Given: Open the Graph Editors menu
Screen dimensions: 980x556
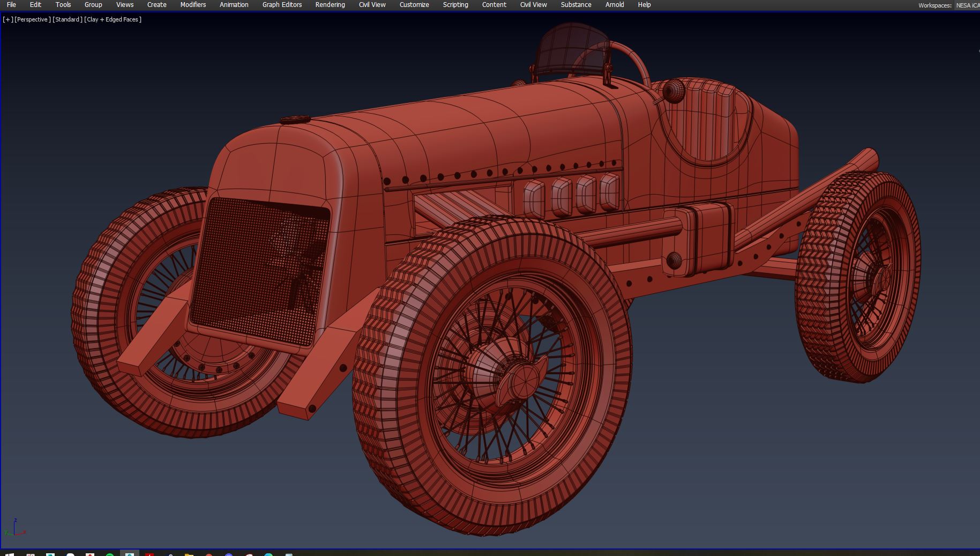Looking at the screenshot, I should coord(282,5).
